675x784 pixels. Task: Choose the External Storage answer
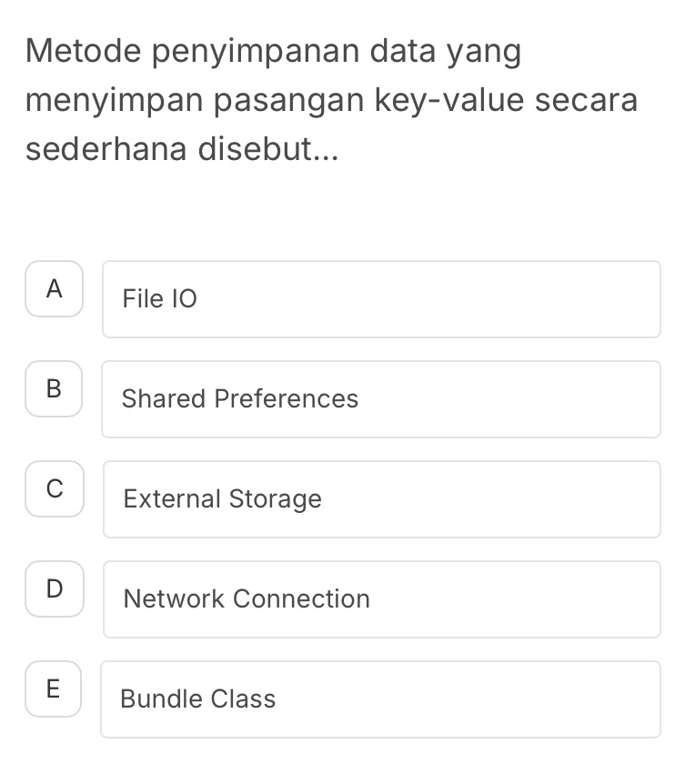pyautogui.click(x=381, y=498)
